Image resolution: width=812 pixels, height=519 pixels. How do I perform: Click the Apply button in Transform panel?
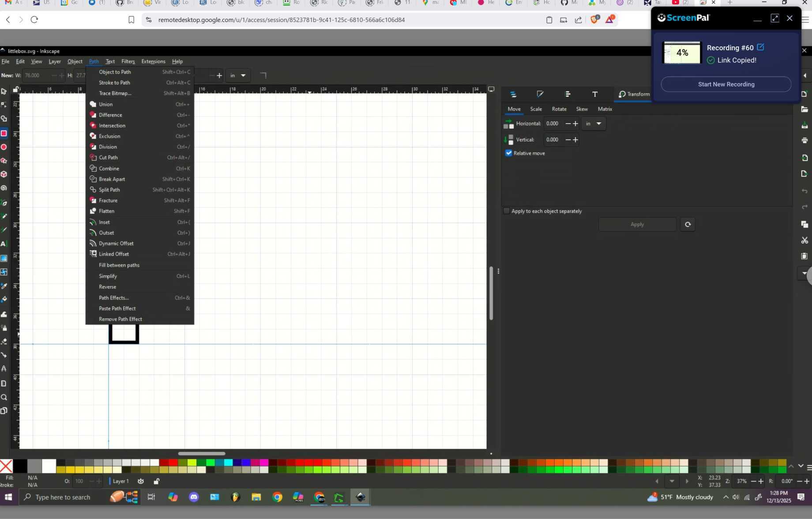click(x=637, y=224)
